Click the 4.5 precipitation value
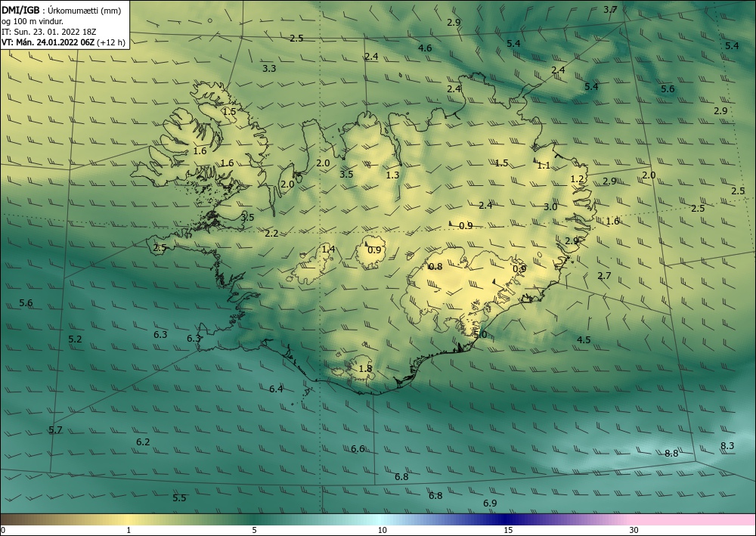 pyautogui.click(x=584, y=340)
